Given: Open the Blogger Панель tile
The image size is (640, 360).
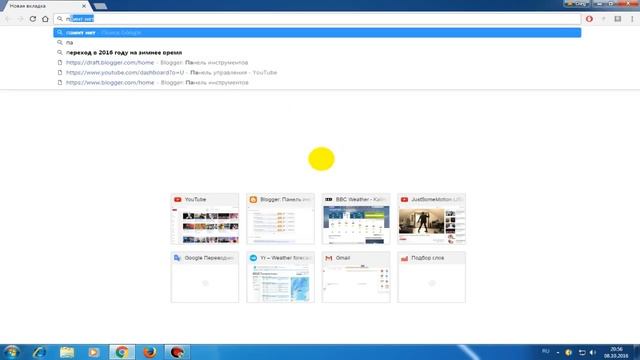Looking at the screenshot, I should (x=280, y=219).
